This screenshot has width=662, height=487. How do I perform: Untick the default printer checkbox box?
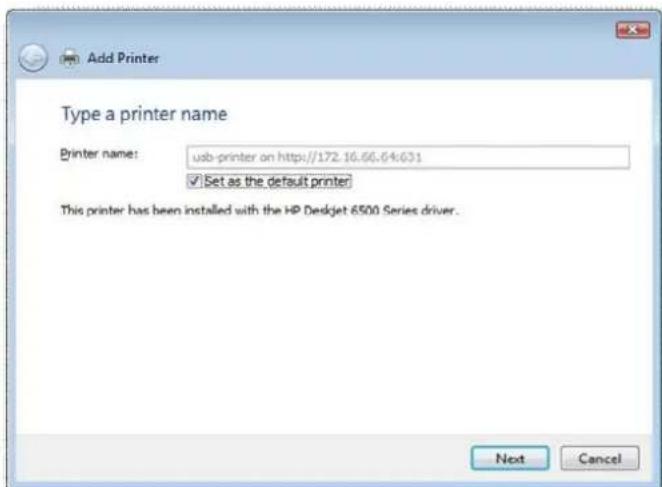pos(194,181)
